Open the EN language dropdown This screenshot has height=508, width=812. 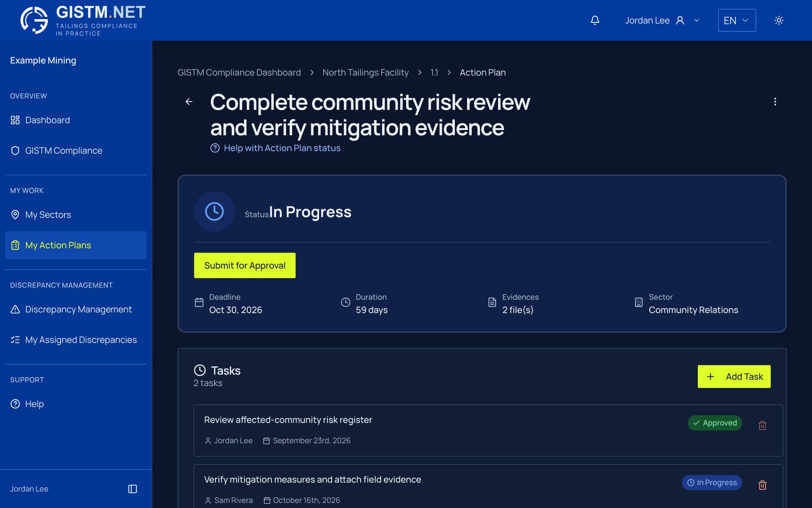[736, 20]
